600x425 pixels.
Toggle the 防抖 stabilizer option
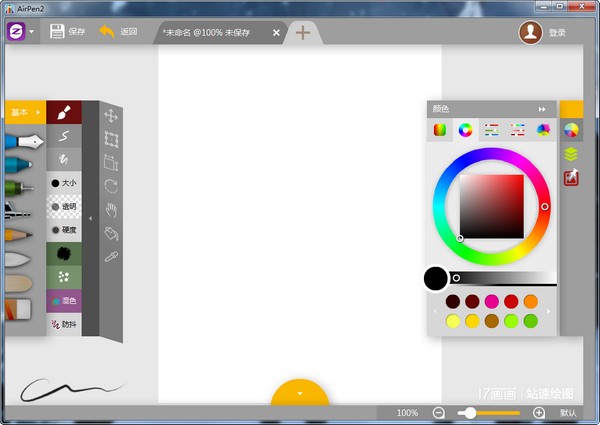pos(64,324)
